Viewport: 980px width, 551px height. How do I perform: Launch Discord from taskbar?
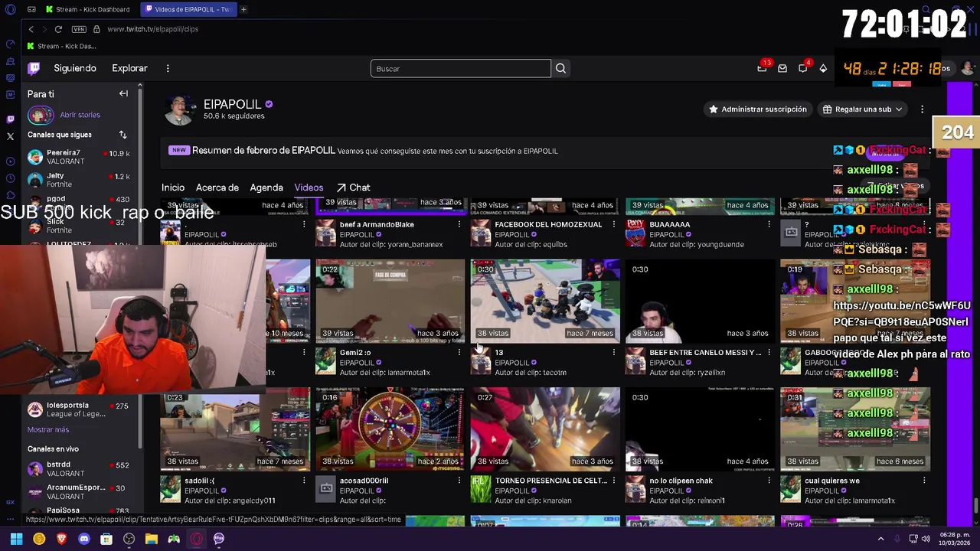click(84, 539)
